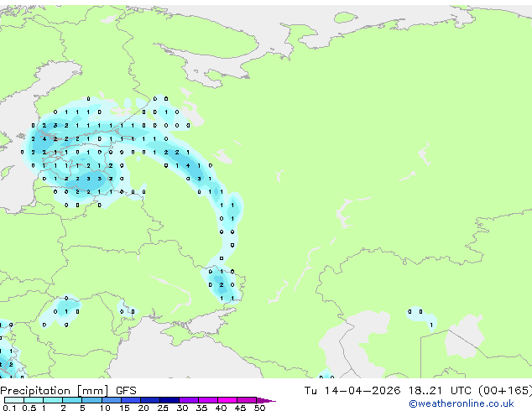Click the 'GFS' model label
This screenshot has height=411, width=532.
126,391
